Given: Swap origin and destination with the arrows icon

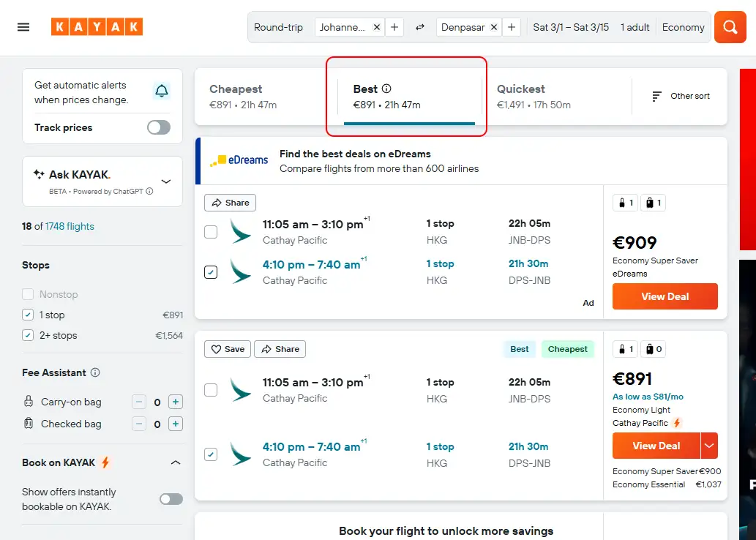Looking at the screenshot, I should [419, 27].
